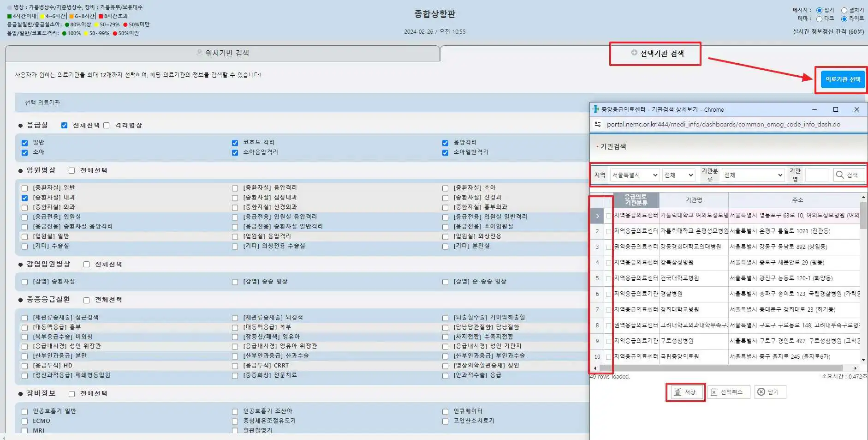The width and height of the screenshot is (868, 440).
Task: Toggle the 격리병상 checkbox
Action: [x=107, y=125]
